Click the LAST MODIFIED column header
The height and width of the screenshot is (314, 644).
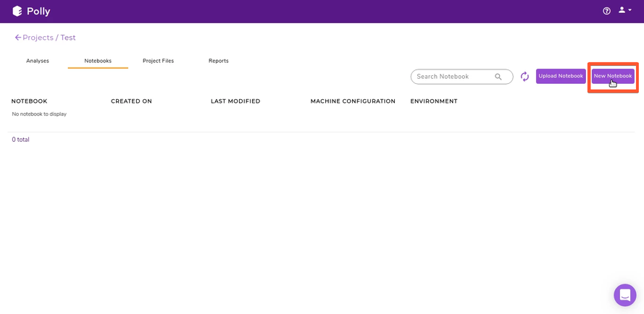pyautogui.click(x=235, y=101)
